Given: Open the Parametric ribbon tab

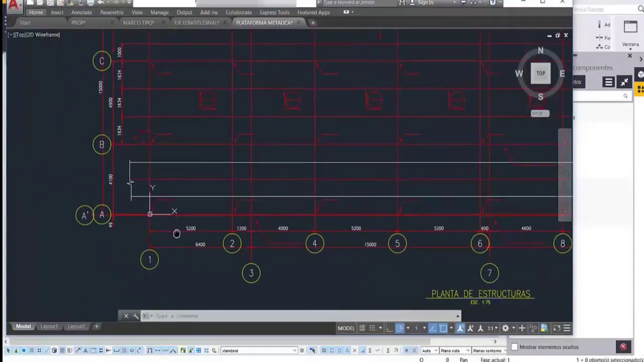Looking at the screenshot, I should point(112,12).
